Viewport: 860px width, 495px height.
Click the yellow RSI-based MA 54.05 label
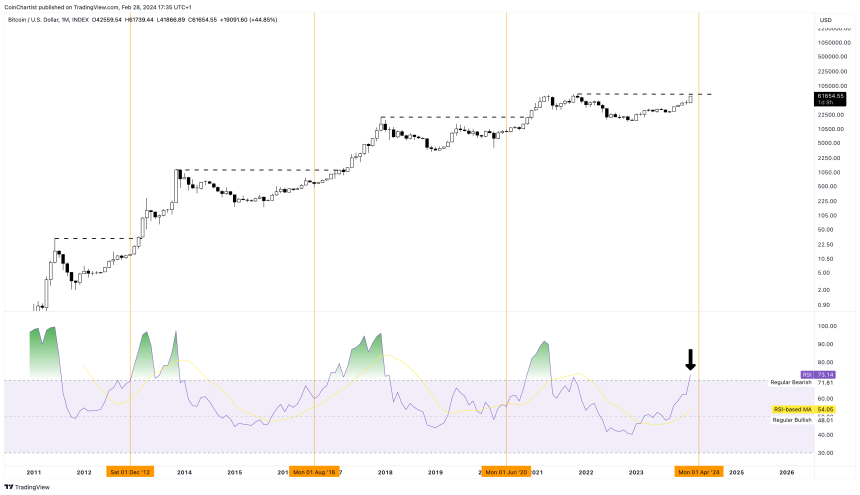(x=804, y=409)
